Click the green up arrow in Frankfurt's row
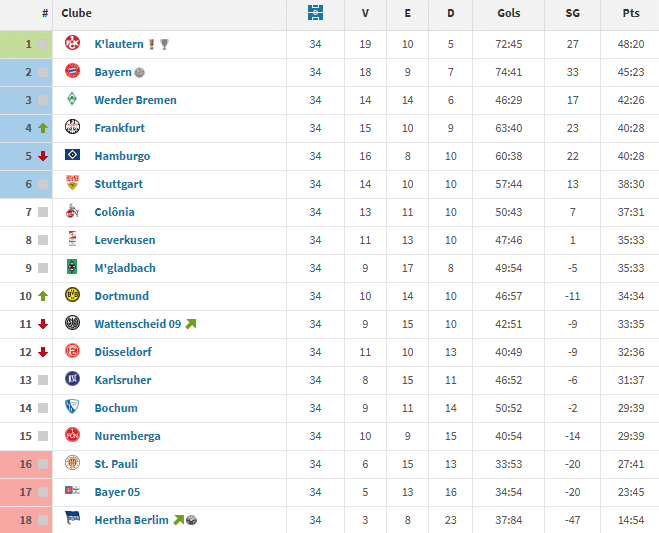The height and width of the screenshot is (533, 659). [x=43, y=128]
